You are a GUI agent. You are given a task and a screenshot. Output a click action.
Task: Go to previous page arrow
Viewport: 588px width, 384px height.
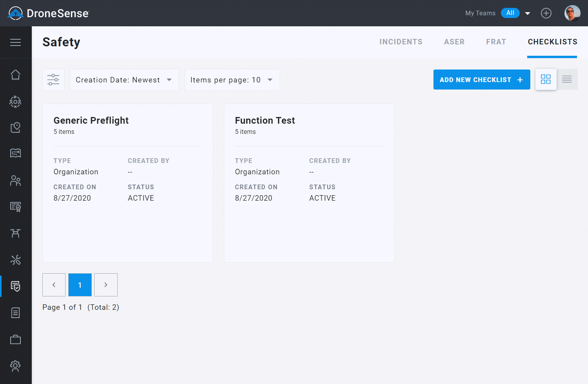(x=54, y=285)
